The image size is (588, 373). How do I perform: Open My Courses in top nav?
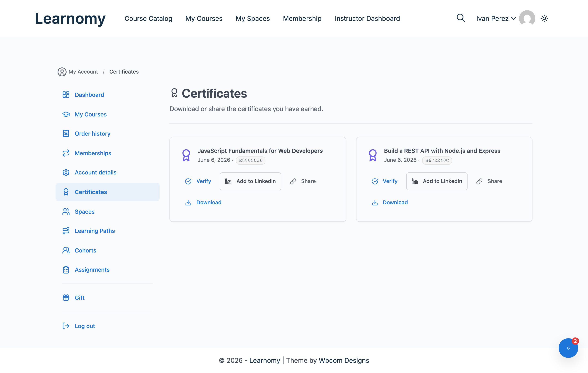204,19
